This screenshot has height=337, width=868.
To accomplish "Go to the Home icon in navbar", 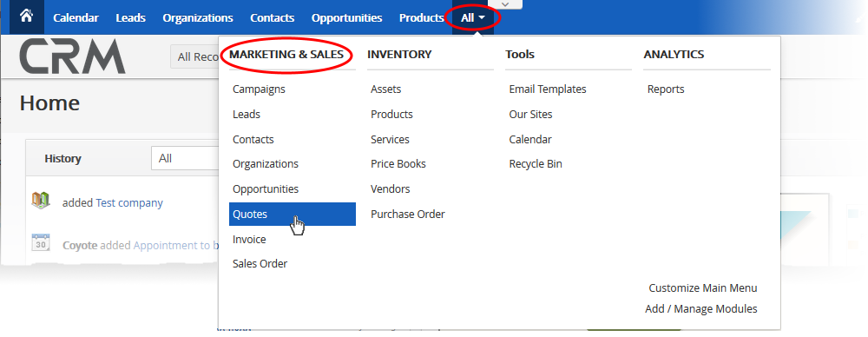I will click(x=26, y=17).
